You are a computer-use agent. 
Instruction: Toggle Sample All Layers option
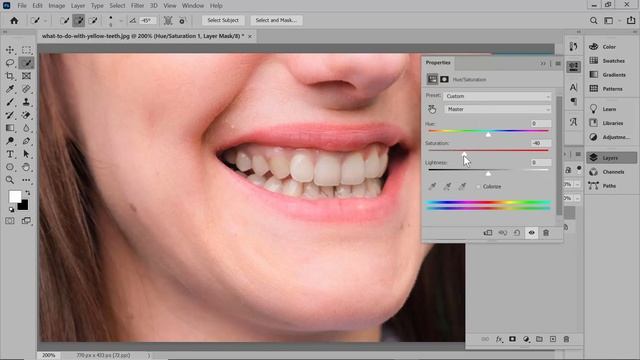click(x=168, y=20)
